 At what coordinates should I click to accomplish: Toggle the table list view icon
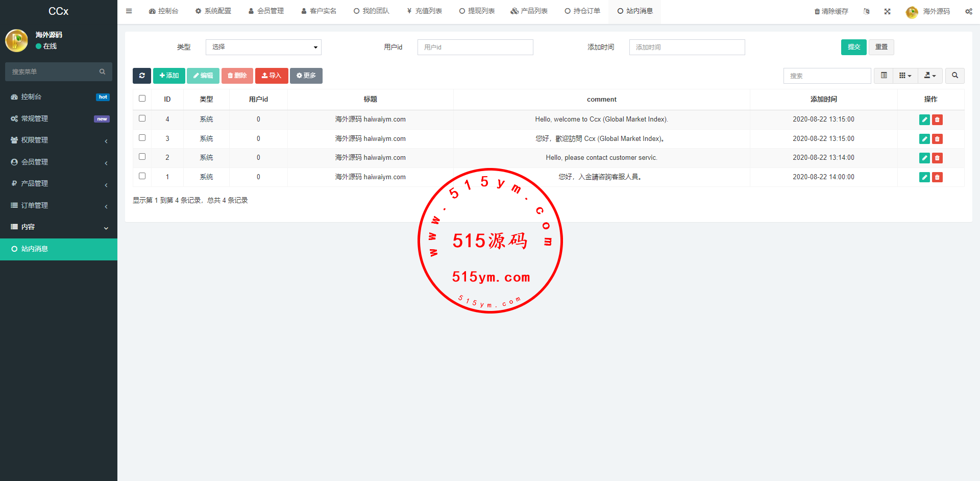pos(884,76)
